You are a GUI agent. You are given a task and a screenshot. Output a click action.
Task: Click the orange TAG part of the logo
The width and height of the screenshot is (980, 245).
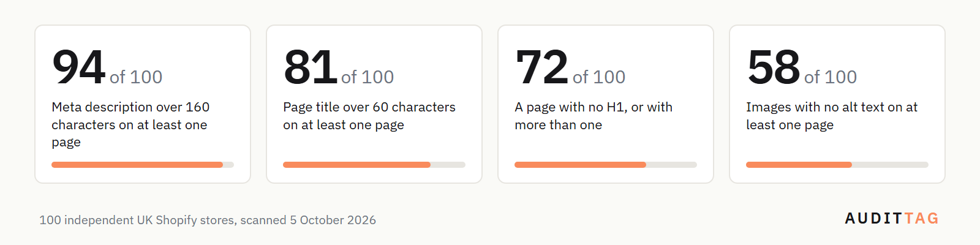coord(922,219)
